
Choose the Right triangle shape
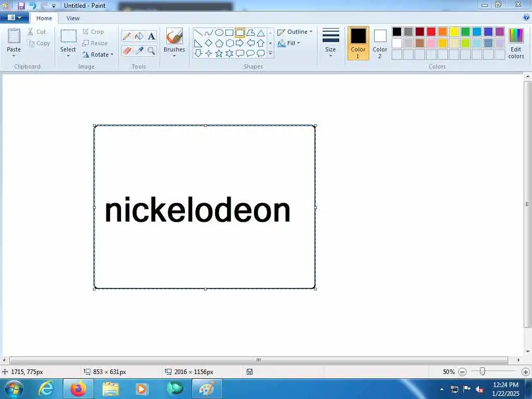[x=198, y=43]
